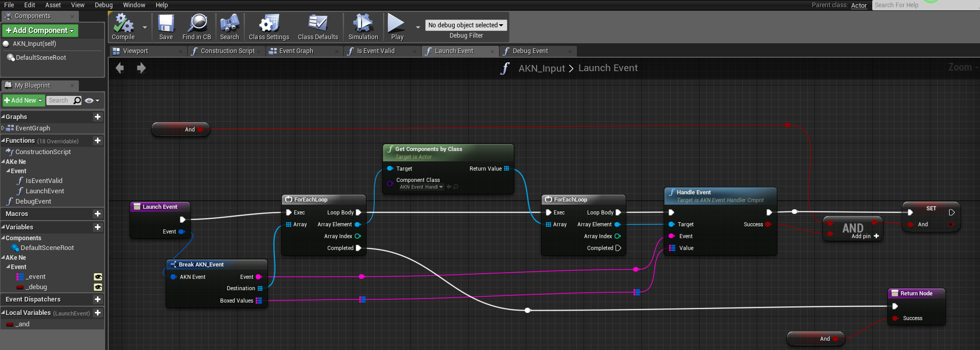980x350 pixels.
Task: Select AKN_Input(self) in Components panel
Action: [x=34, y=44]
